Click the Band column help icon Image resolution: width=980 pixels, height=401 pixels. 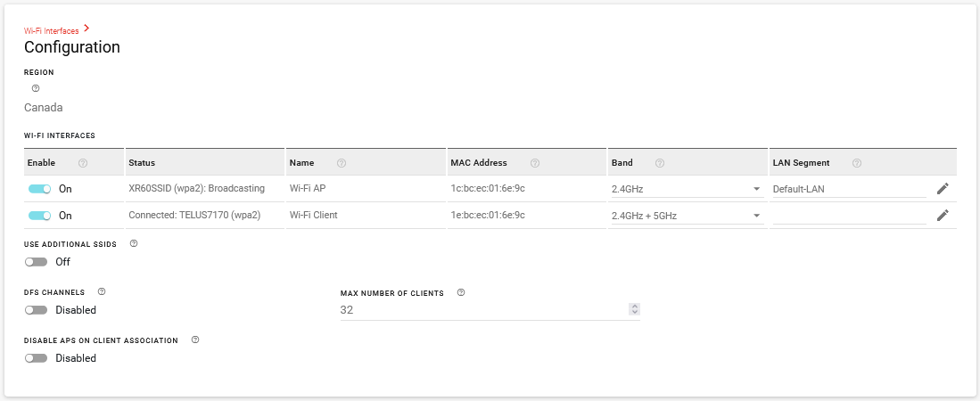(659, 163)
